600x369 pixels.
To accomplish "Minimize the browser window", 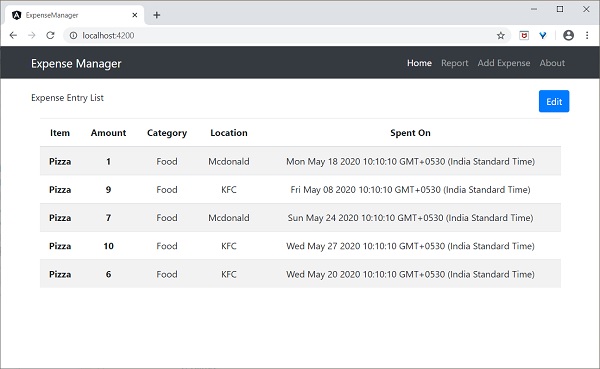I will click(x=534, y=9).
